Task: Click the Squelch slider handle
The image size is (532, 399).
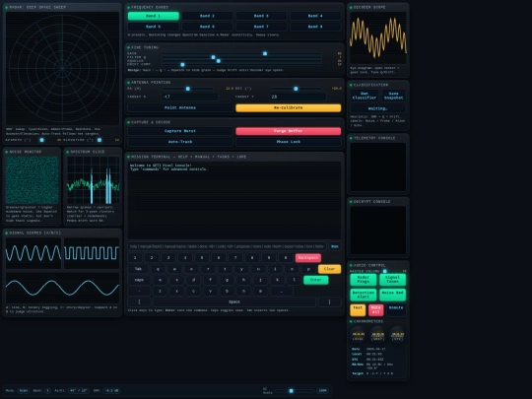Action: (x=219, y=61)
